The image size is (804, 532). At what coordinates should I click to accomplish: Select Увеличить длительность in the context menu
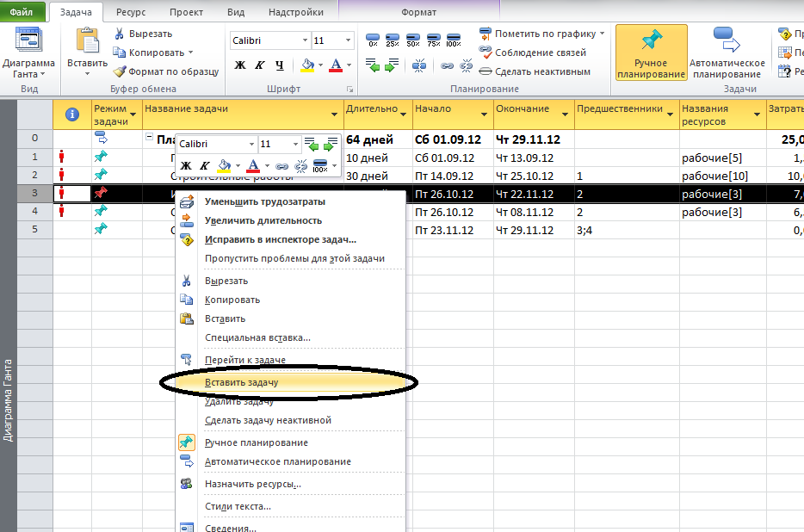(x=290, y=220)
